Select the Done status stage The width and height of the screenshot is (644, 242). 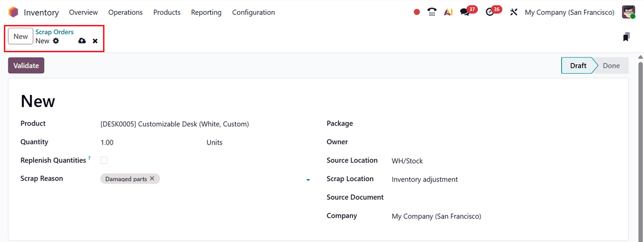pos(611,66)
